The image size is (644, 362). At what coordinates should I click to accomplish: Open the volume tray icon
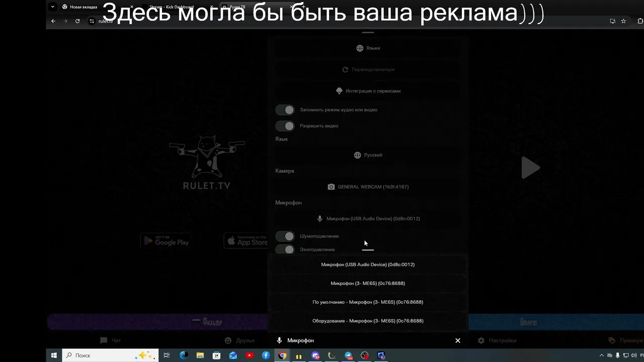click(633, 355)
